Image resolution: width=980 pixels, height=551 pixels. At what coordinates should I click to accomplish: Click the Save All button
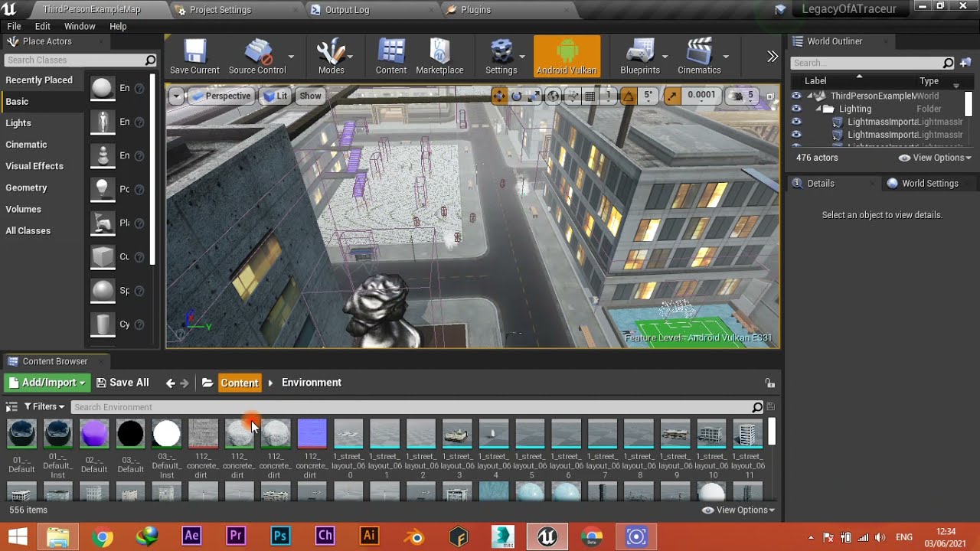click(x=122, y=383)
